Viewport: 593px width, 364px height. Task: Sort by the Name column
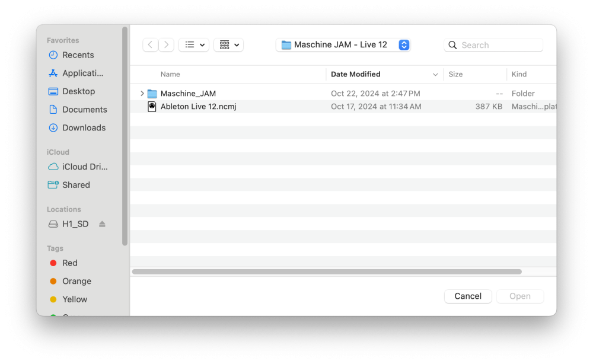(170, 75)
